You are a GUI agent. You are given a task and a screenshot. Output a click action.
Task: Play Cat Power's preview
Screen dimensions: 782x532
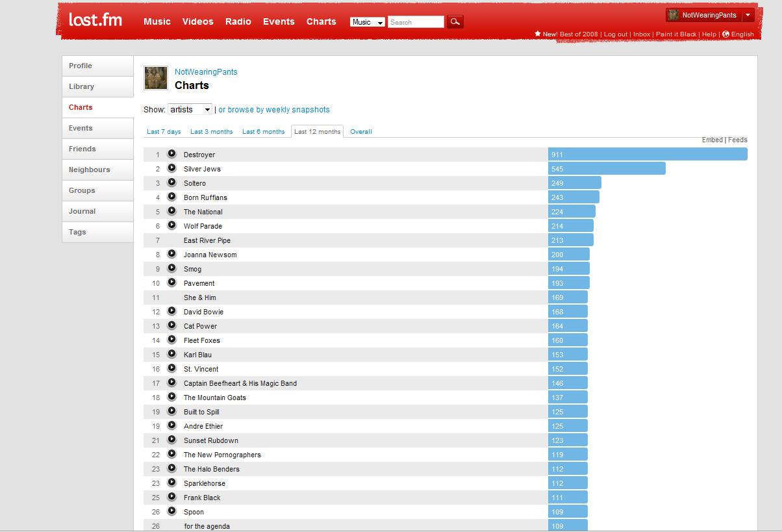tap(171, 325)
